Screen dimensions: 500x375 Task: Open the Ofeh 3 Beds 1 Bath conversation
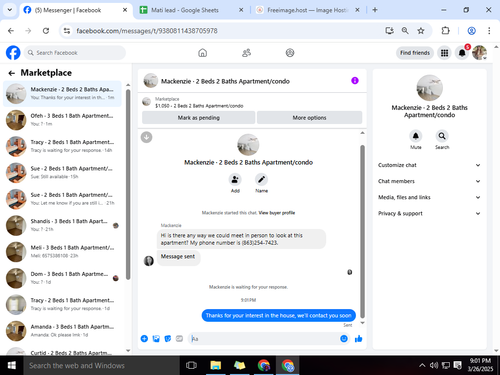(x=62, y=120)
